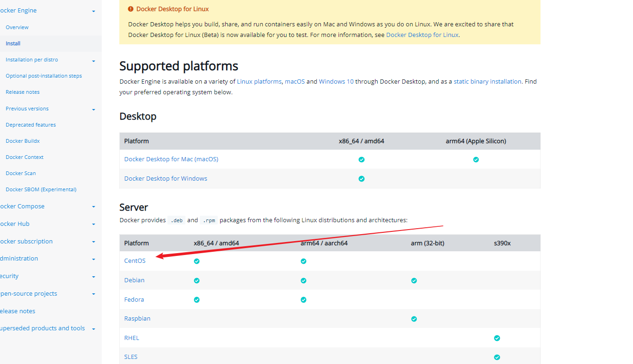Click arm64 (Apple Silicon) column header

(x=476, y=141)
